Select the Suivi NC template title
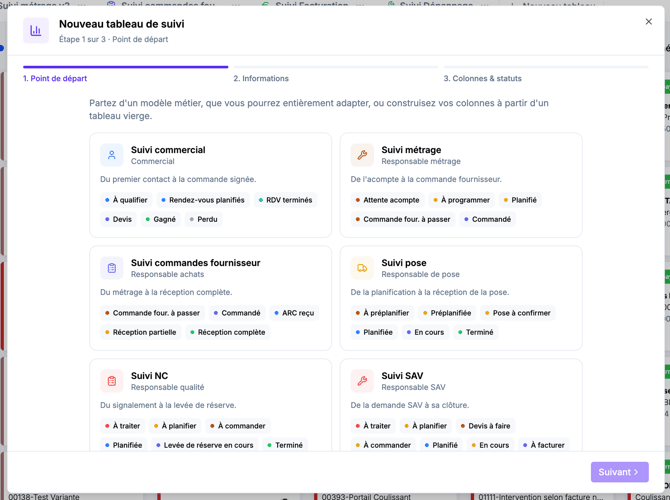670x500 pixels. point(149,376)
